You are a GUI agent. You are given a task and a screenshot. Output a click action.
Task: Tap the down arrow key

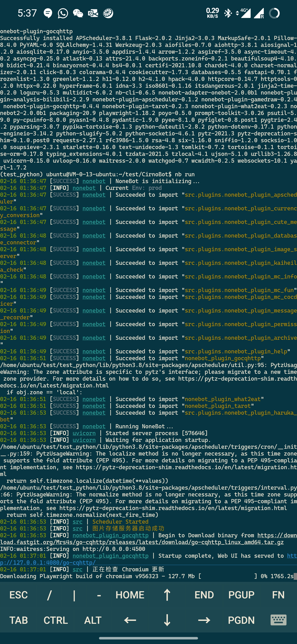click(167, 620)
